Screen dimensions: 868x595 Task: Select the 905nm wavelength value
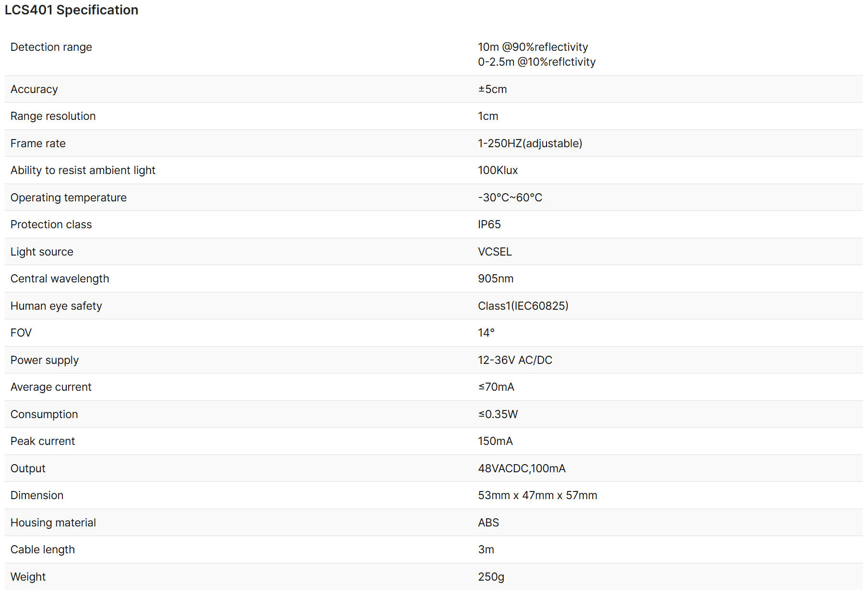point(495,279)
